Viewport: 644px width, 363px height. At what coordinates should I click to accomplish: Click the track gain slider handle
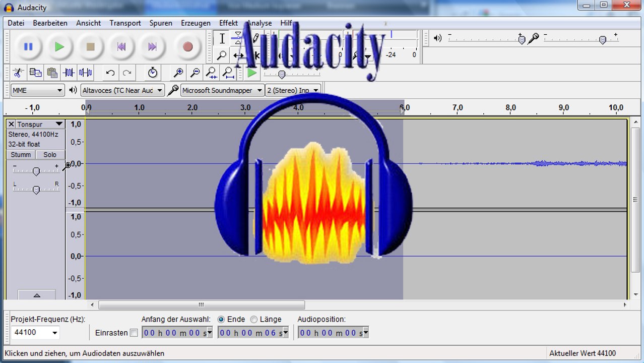click(36, 171)
